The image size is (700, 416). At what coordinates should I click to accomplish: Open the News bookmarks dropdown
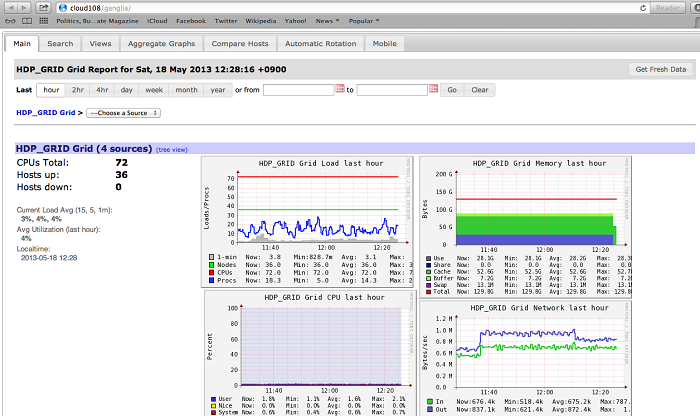pos(328,21)
